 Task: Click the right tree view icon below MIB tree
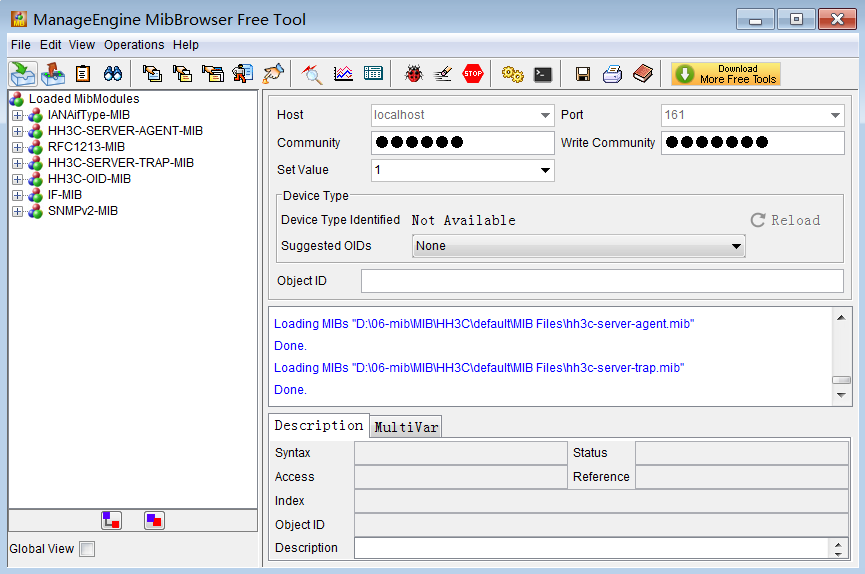pyautogui.click(x=154, y=520)
